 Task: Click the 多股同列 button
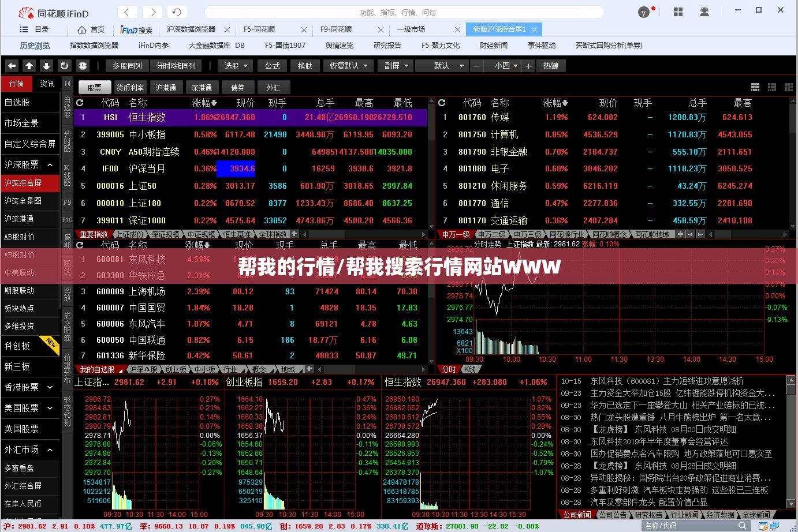tap(127, 66)
